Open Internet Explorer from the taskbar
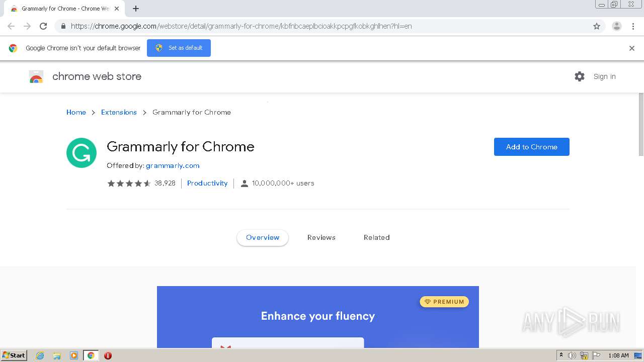 pyautogui.click(x=40, y=355)
